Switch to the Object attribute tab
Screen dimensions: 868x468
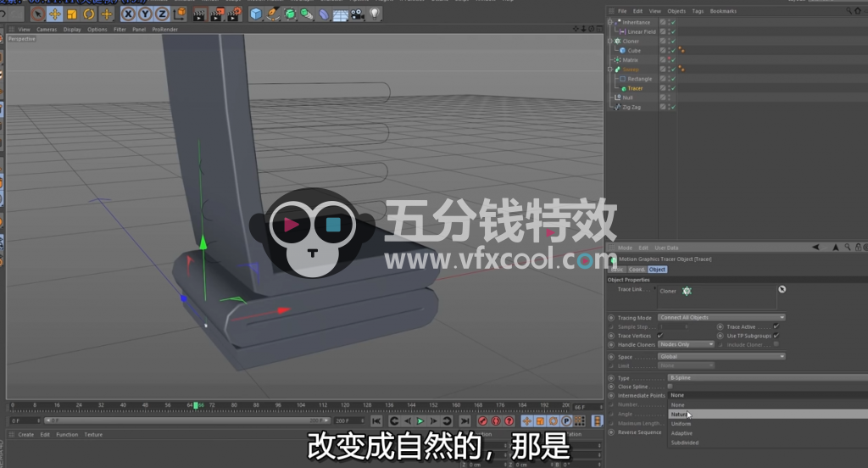(x=657, y=270)
